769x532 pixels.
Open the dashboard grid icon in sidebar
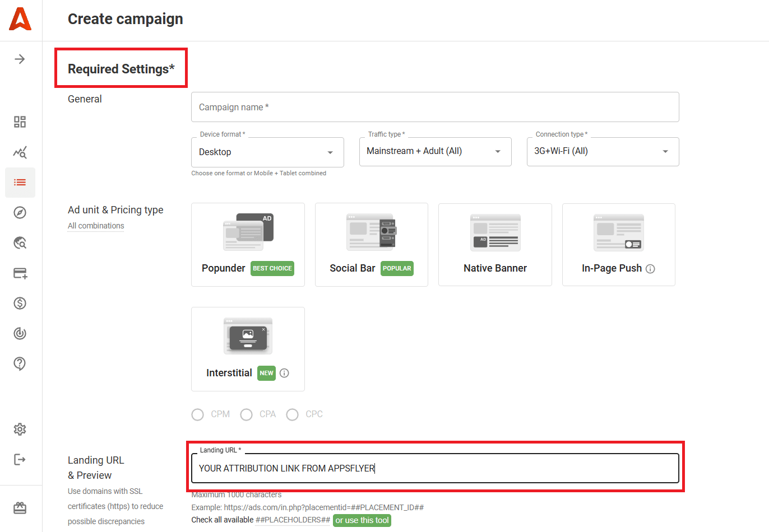pyautogui.click(x=20, y=122)
